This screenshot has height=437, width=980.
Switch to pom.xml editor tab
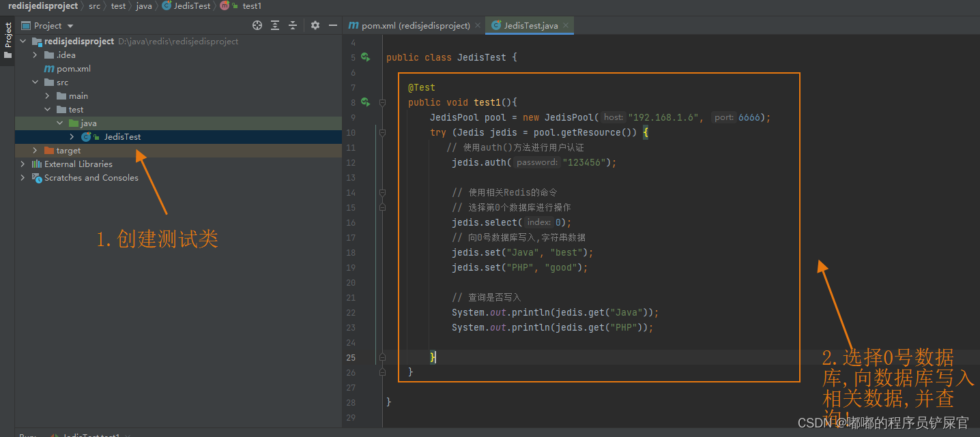coord(409,26)
